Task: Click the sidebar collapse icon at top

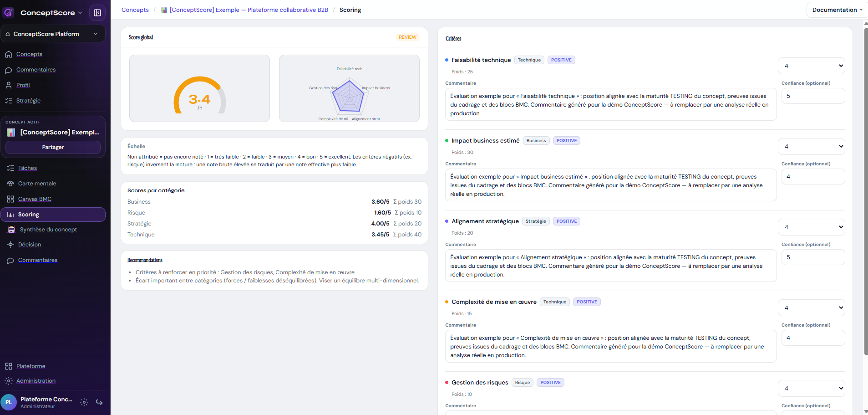Action: [98, 12]
